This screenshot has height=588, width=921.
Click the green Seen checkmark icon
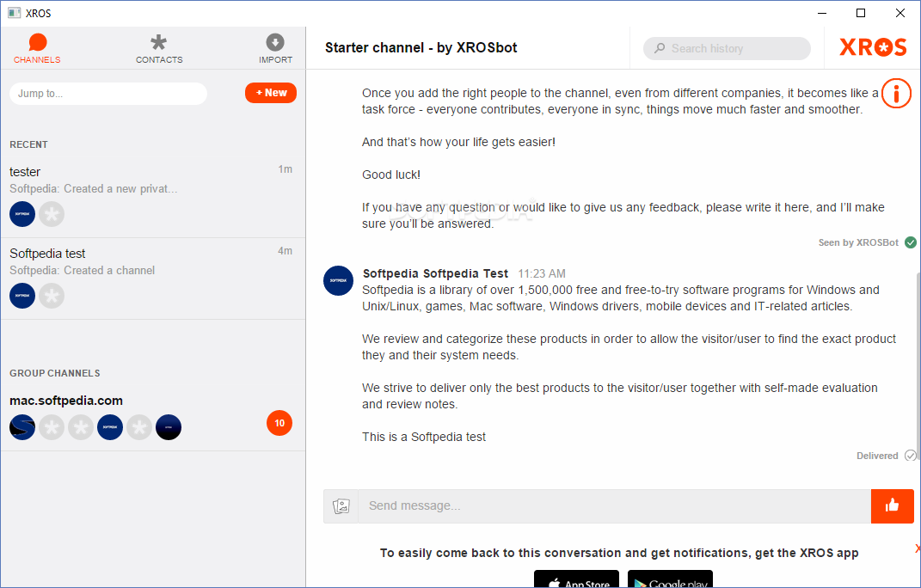911,242
